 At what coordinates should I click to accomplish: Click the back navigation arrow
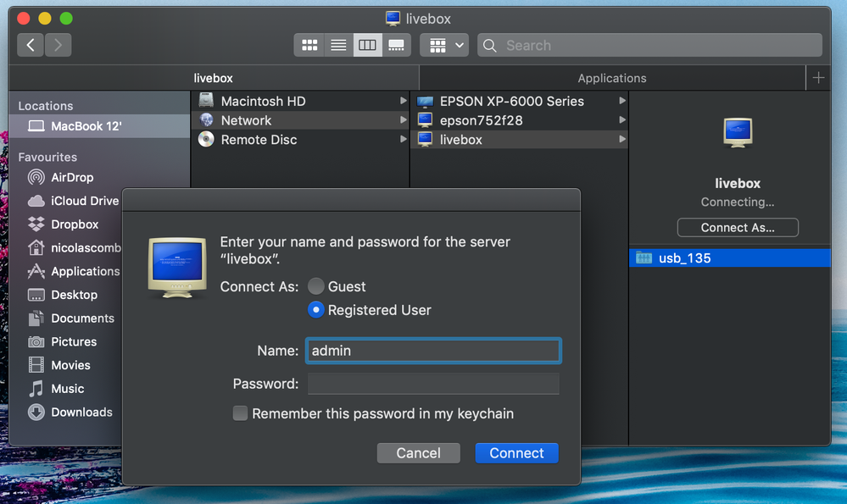tap(31, 45)
